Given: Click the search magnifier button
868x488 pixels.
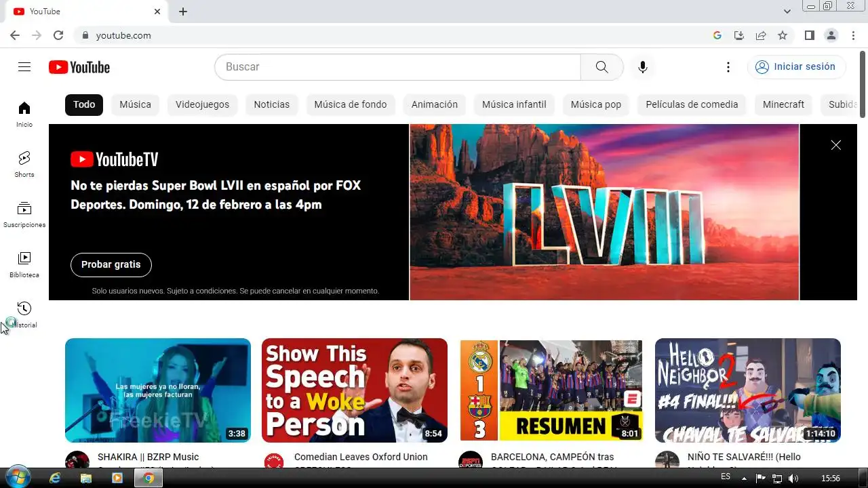Looking at the screenshot, I should (601, 67).
